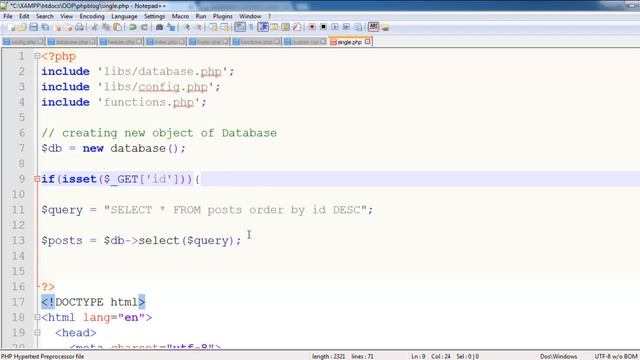
Task: Click the ABC spell check icon
Action: click(x=373, y=27)
